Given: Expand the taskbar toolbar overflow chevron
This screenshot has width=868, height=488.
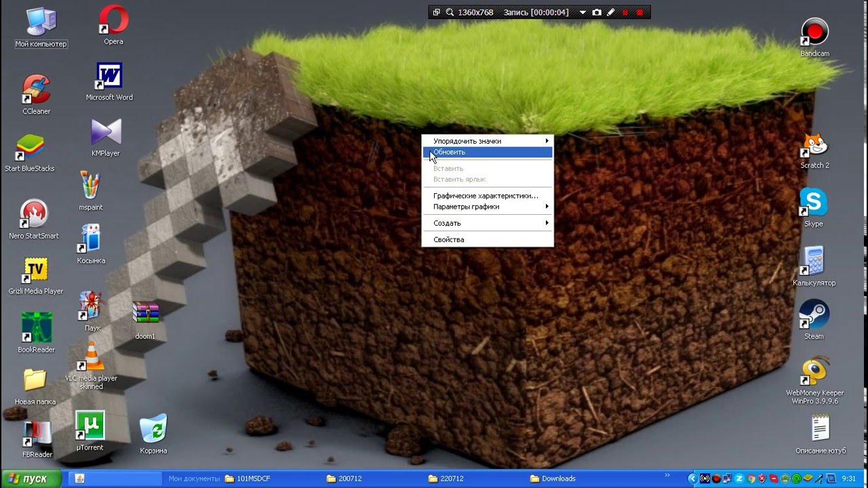Looking at the screenshot, I should tap(668, 476).
